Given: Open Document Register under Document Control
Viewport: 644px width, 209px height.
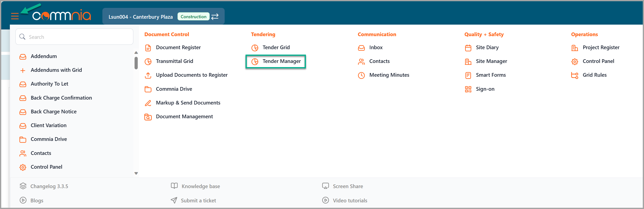Looking at the screenshot, I should pos(178,47).
